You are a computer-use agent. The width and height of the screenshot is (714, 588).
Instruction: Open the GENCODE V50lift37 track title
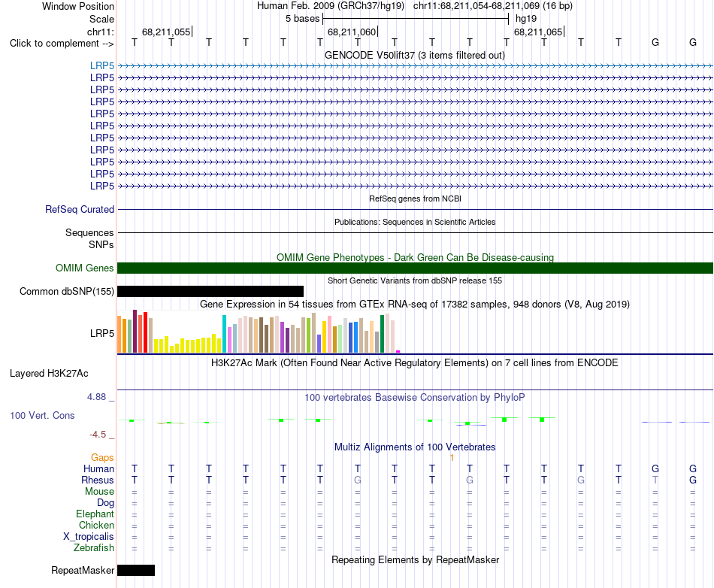pos(415,55)
